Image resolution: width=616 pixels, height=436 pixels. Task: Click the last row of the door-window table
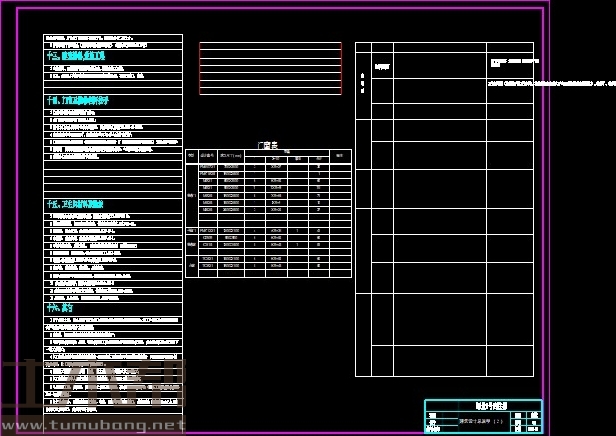point(269,272)
